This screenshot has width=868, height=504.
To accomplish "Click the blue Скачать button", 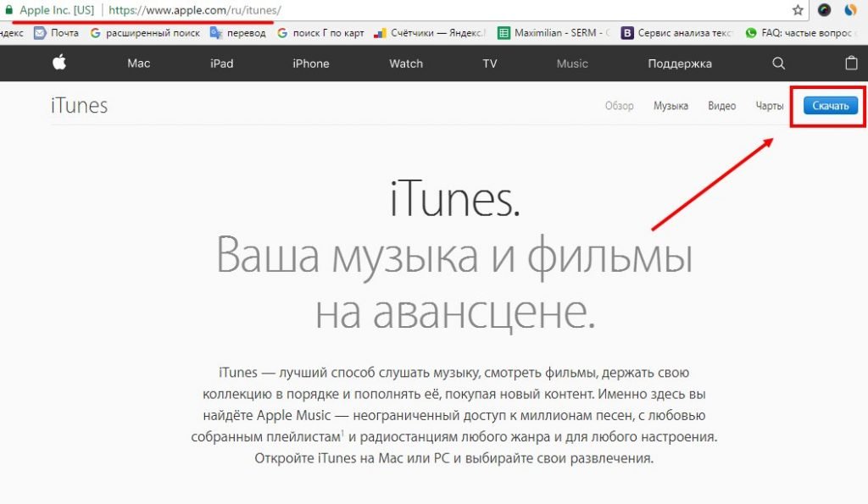I will 831,106.
